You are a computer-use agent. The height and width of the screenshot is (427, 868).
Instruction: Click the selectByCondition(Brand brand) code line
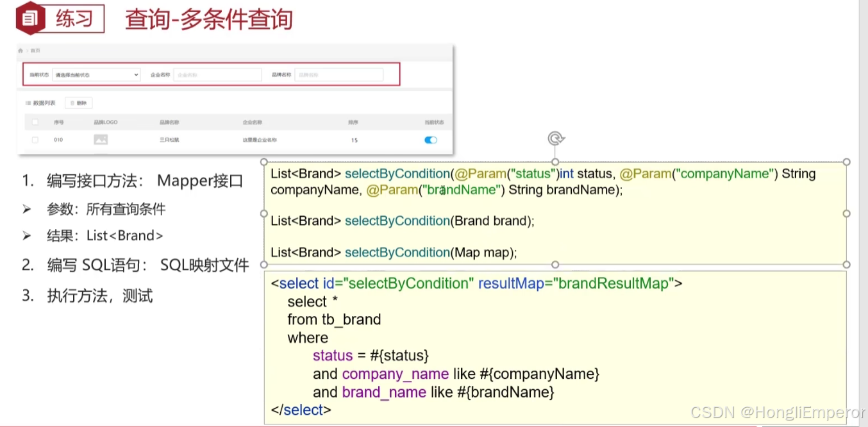[403, 221]
